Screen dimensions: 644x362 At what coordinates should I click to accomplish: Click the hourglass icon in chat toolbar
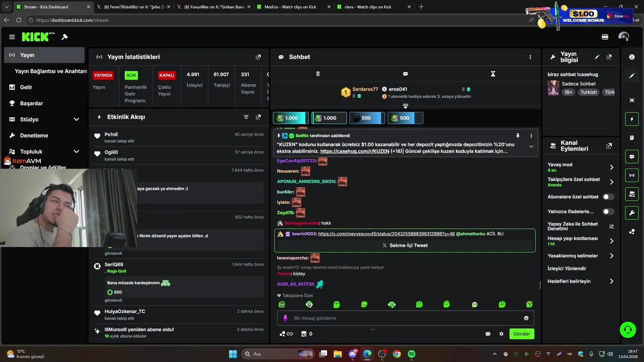493,74
